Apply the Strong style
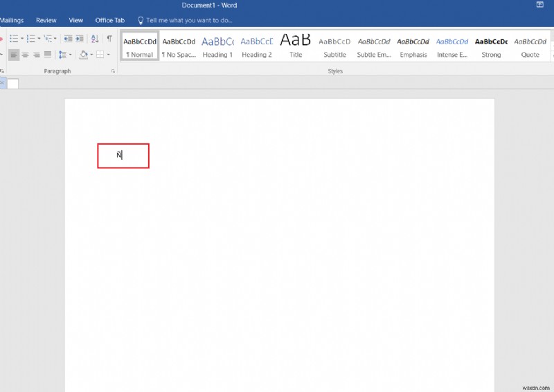Viewport: 554px width, 392px height. [x=491, y=46]
